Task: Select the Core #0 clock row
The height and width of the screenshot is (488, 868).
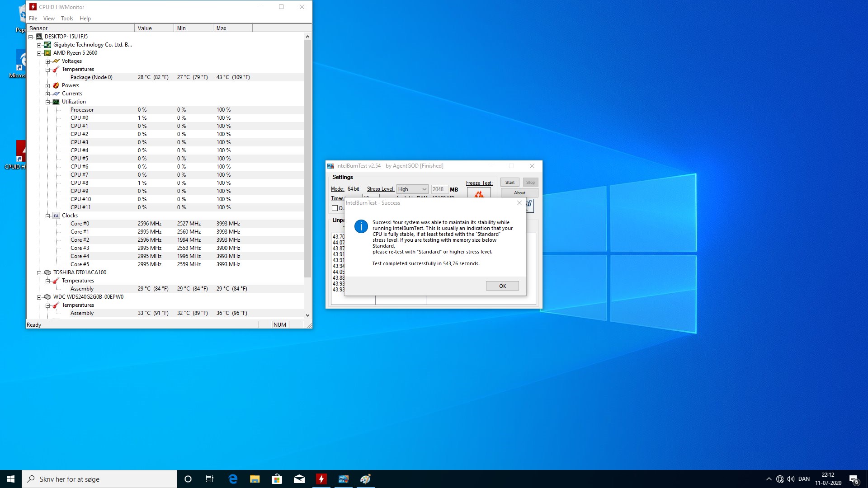Action: 165,224
